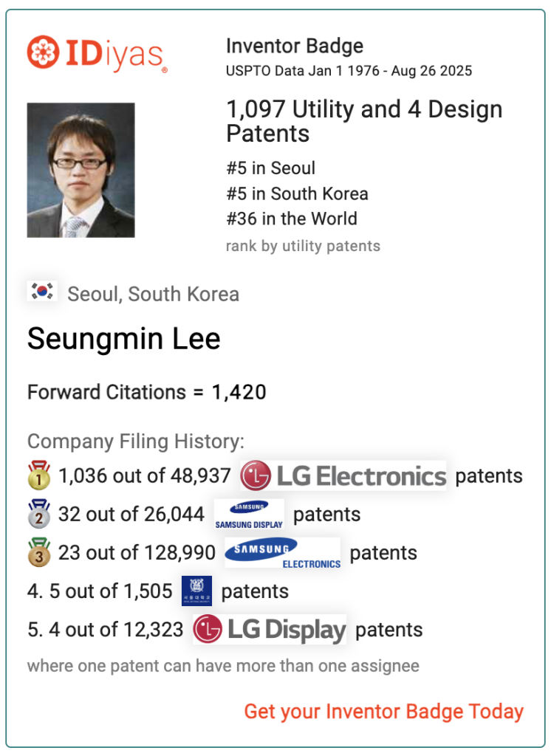Click the Seoul National University crest icon

(197, 591)
